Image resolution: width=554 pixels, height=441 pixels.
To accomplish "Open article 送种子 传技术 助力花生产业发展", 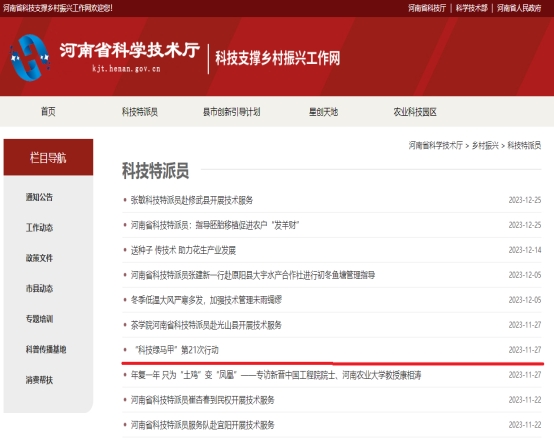I will 183,250.
